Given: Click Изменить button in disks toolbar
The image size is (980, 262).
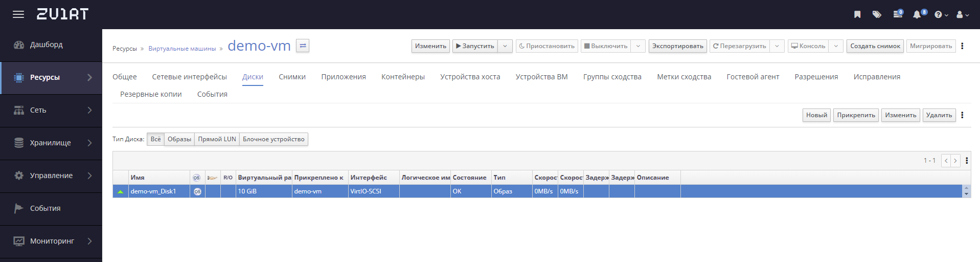Looking at the screenshot, I should [x=901, y=115].
